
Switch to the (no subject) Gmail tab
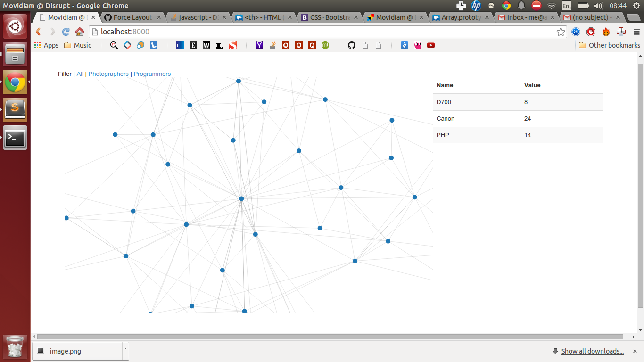tap(593, 17)
